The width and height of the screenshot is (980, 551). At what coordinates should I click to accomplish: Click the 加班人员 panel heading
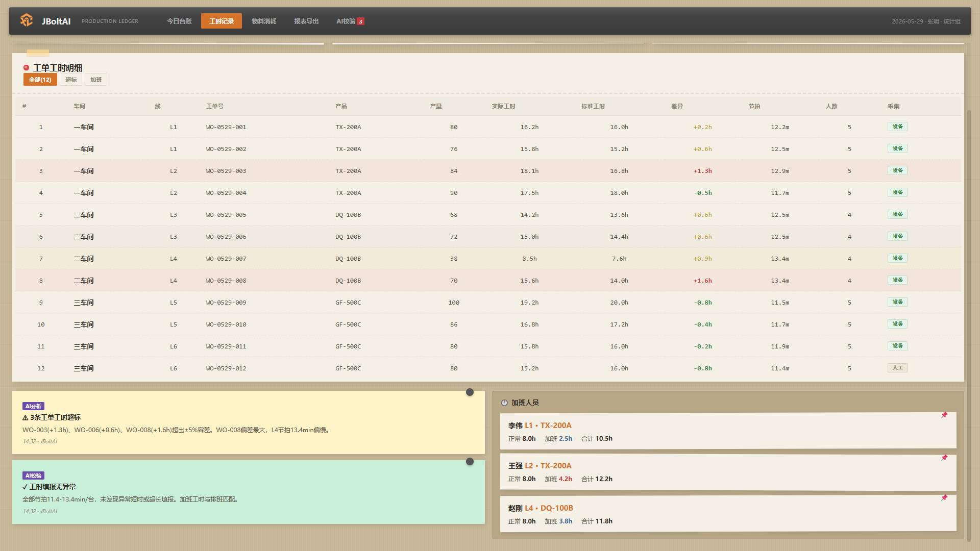(x=525, y=403)
